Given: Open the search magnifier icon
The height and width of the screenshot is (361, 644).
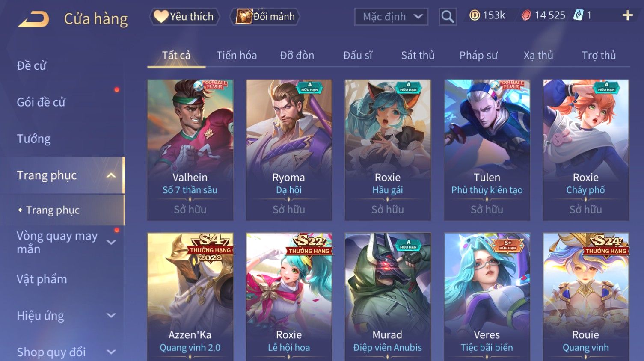Looking at the screenshot, I should pyautogui.click(x=448, y=17).
